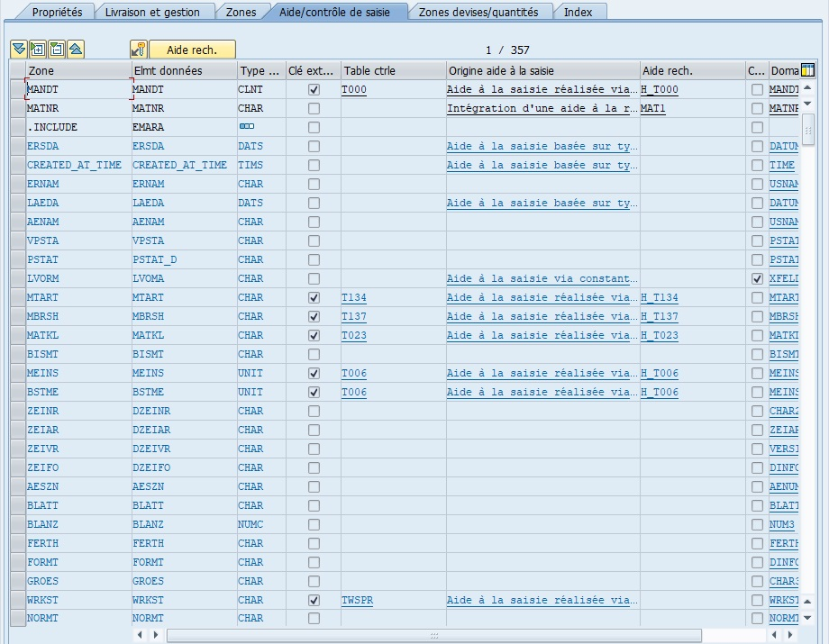
Task: Click the find field (down arrows) toolbar icon
Action: coord(19,49)
